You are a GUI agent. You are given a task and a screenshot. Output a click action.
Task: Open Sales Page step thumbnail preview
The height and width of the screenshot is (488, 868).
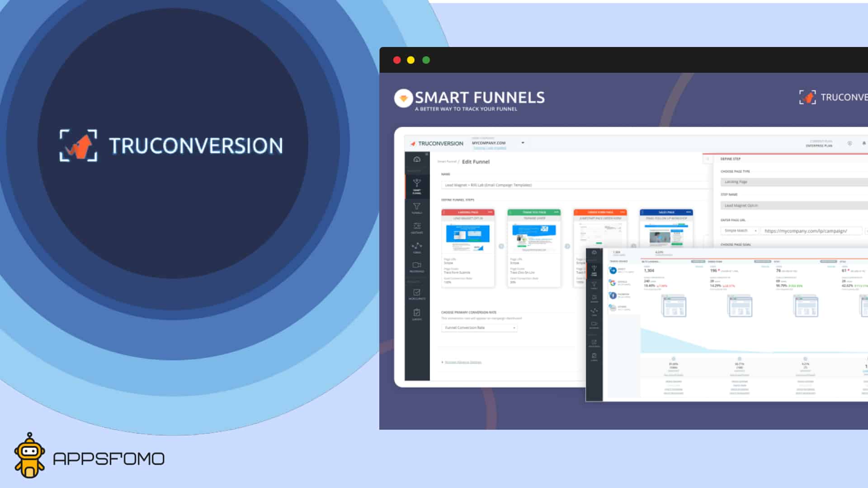[x=666, y=236]
